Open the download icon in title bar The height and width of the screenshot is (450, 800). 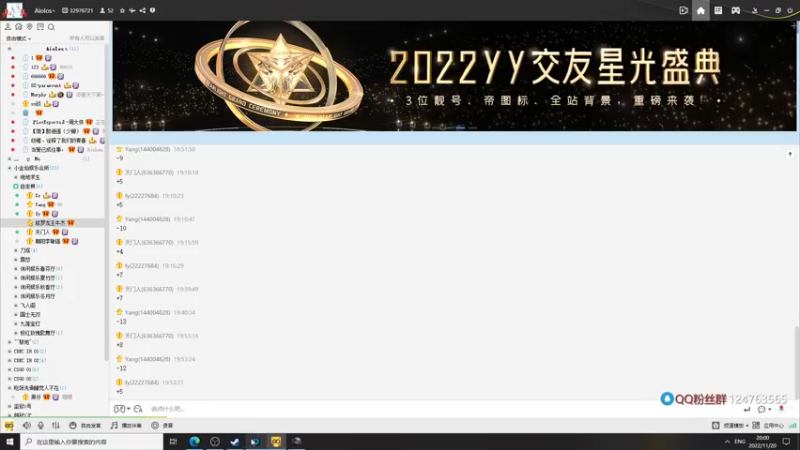tap(755, 10)
